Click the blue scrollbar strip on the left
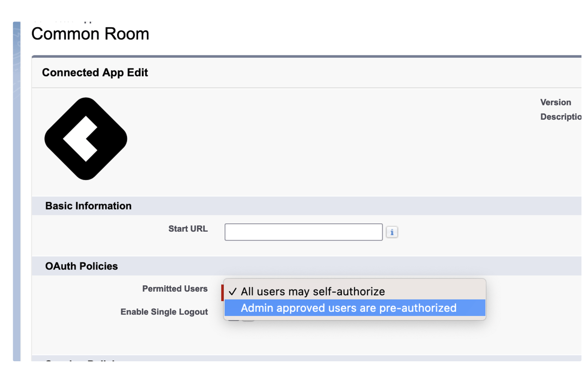588x371 pixels. tap(16, 186)
